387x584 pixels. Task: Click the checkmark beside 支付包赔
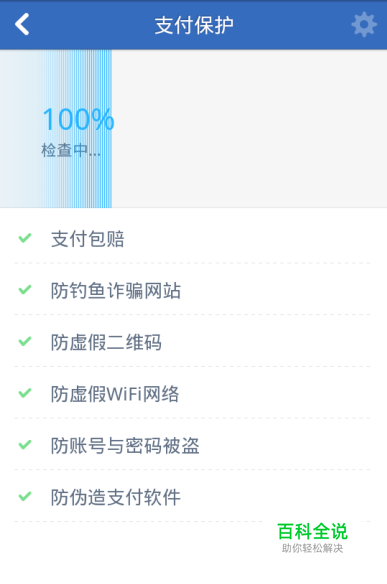pos(25,238)
